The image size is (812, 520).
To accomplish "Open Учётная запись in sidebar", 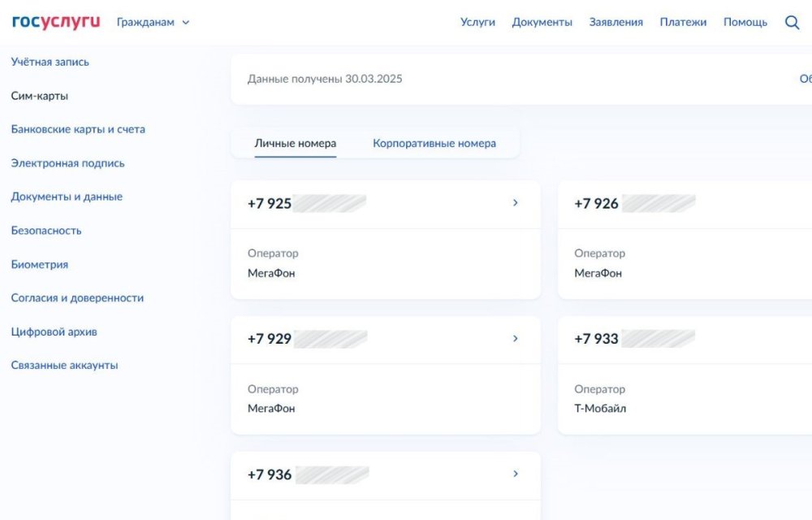I will [50, 62].
